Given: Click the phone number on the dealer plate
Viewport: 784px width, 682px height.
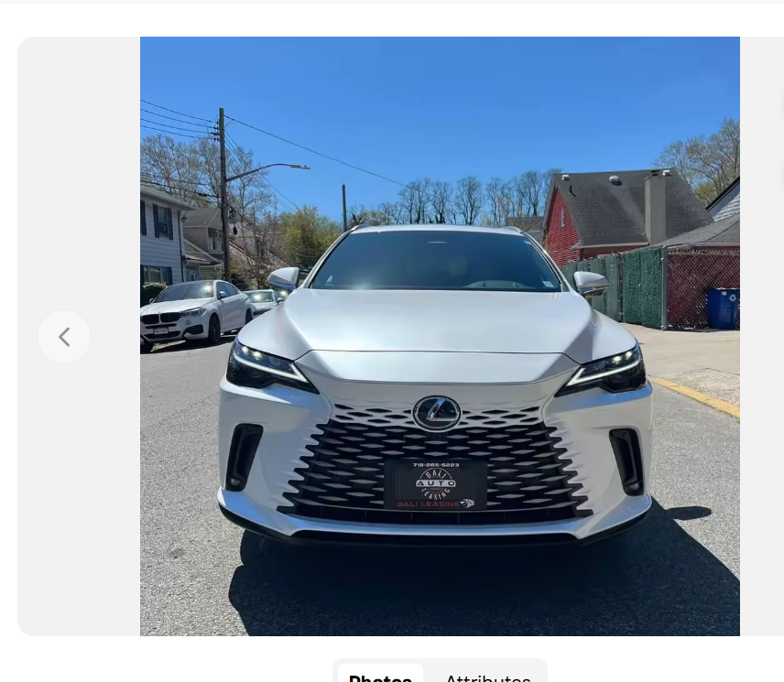Looking at the screenshot, I should 436,465.
